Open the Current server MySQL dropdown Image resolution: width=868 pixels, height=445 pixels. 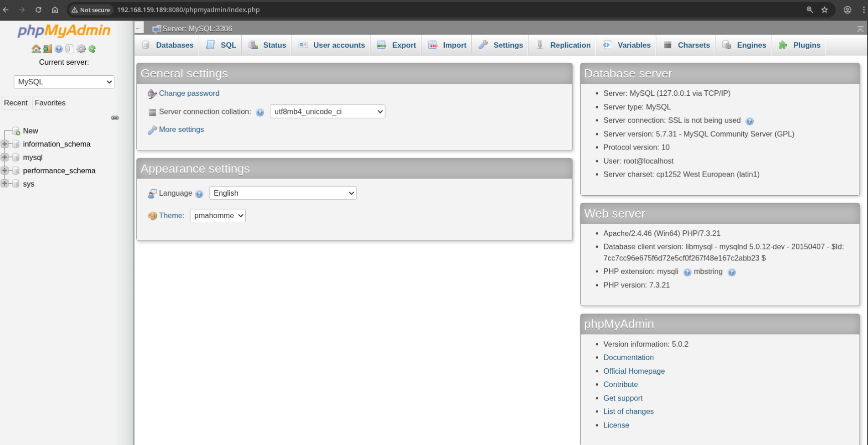point(64,82)
